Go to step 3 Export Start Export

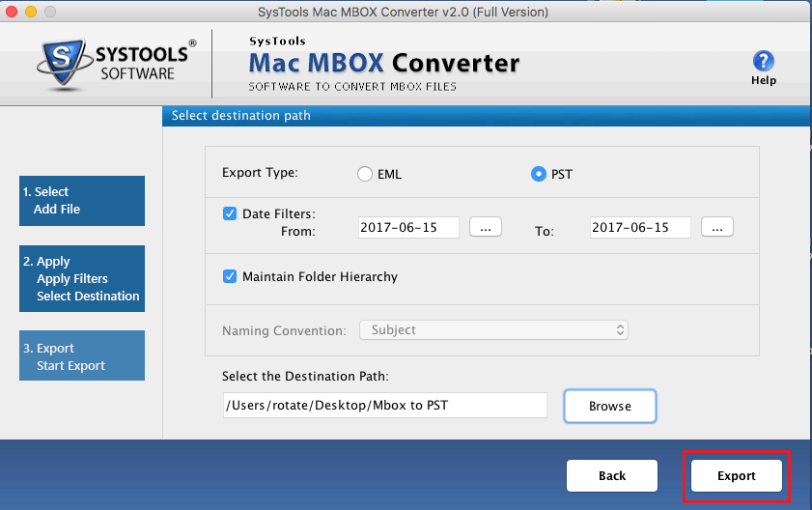pyautogui.click(x=82, y=355)
